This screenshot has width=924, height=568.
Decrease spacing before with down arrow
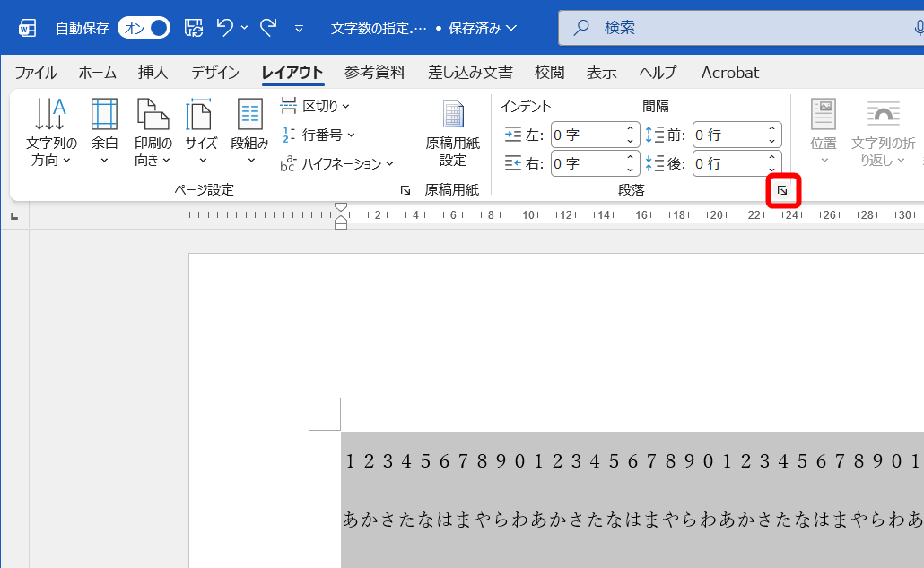pos(772,141)
